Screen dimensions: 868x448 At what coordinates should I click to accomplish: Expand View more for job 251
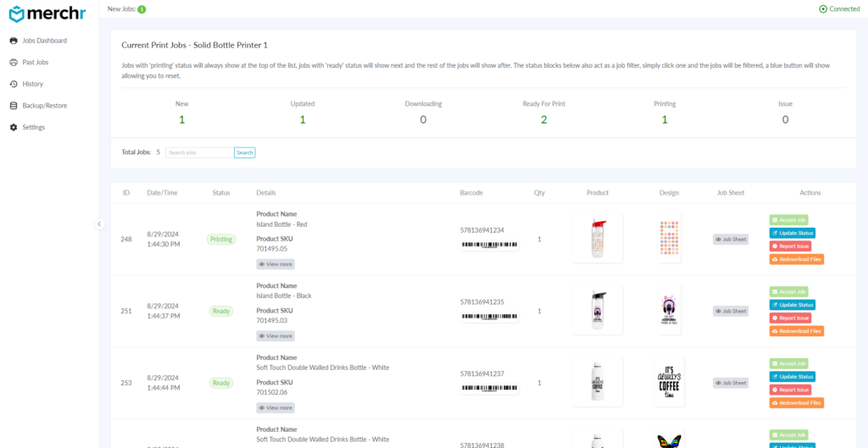275,336
